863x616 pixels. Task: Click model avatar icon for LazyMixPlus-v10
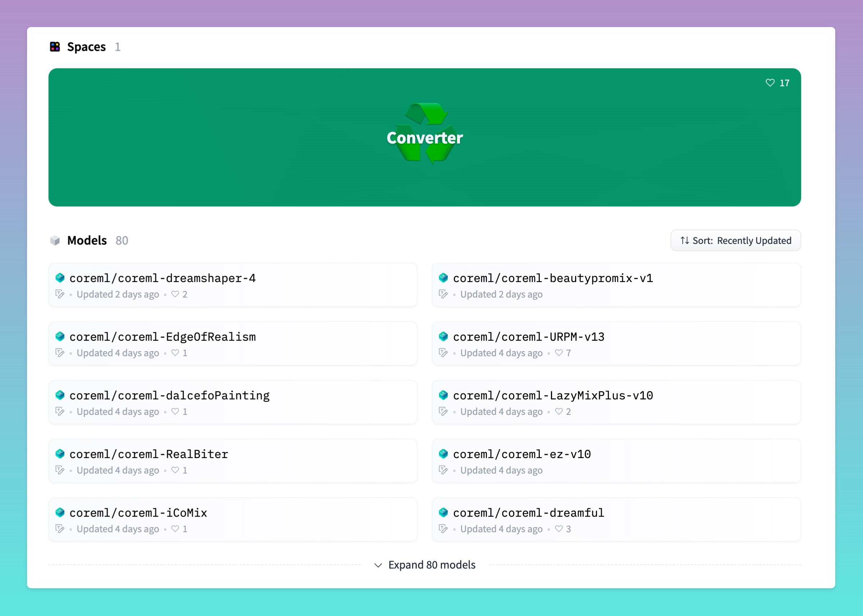coord(443,395)
